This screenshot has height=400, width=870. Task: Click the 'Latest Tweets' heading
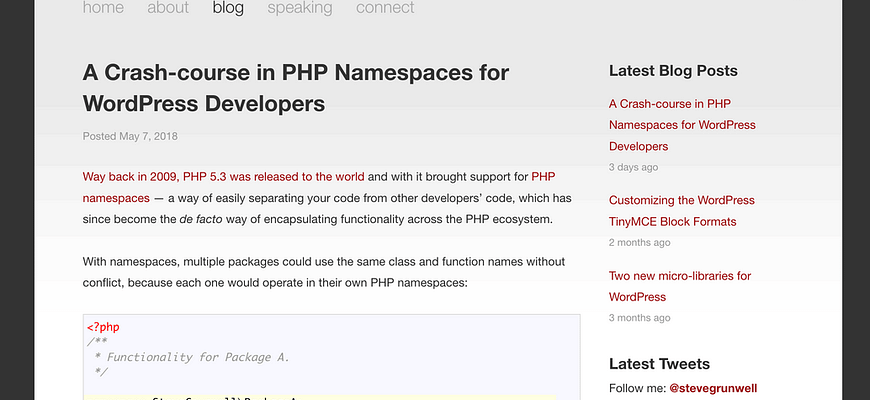(x=659, y=364)
